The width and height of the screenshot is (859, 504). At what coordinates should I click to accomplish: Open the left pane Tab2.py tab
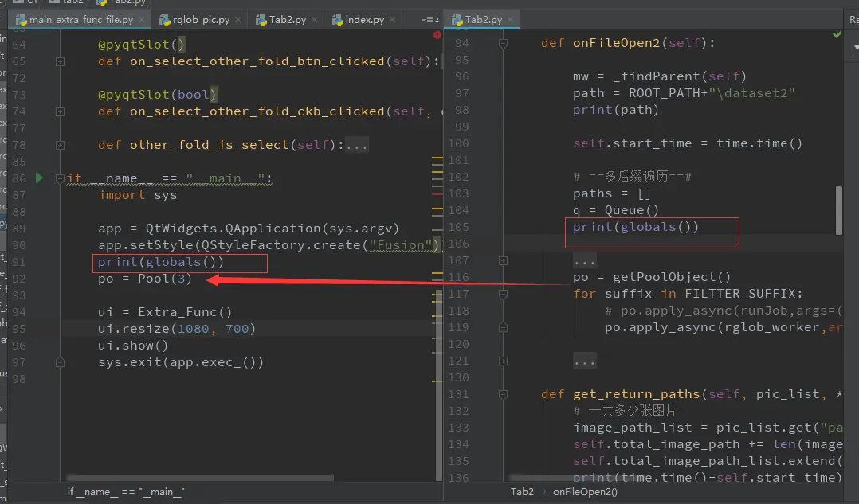[x=287, y=20]
